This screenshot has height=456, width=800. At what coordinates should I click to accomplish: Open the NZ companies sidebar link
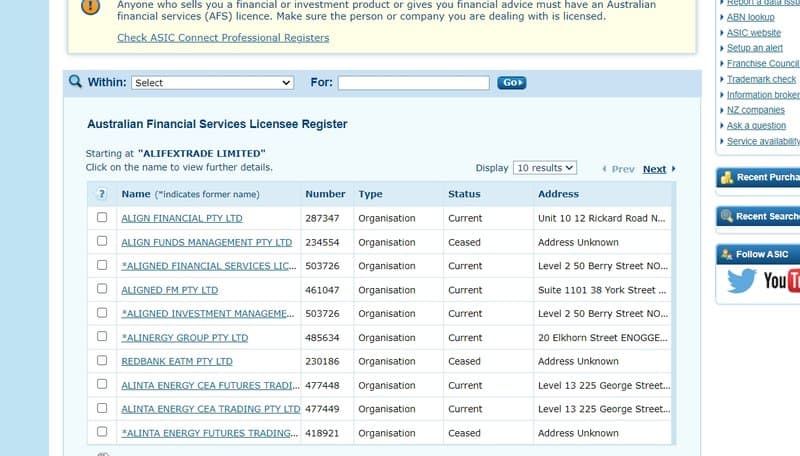click(756, 110)
